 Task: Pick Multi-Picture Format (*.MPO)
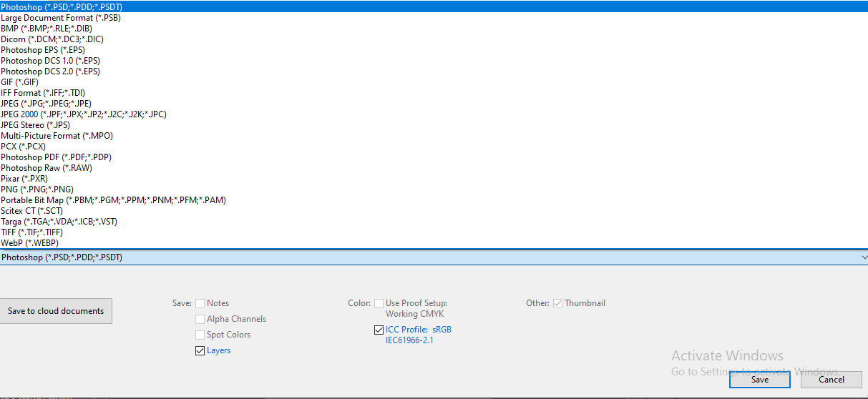coord(434,135)
